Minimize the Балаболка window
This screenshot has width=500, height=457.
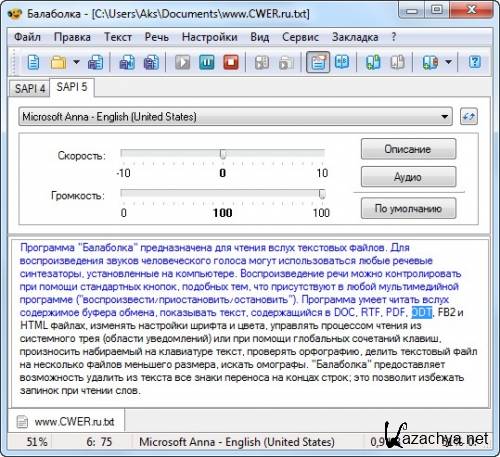(412, 10)
